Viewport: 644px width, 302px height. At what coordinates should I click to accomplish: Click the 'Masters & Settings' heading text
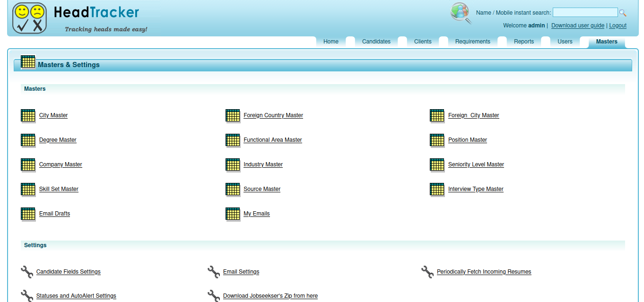point(69,65)
